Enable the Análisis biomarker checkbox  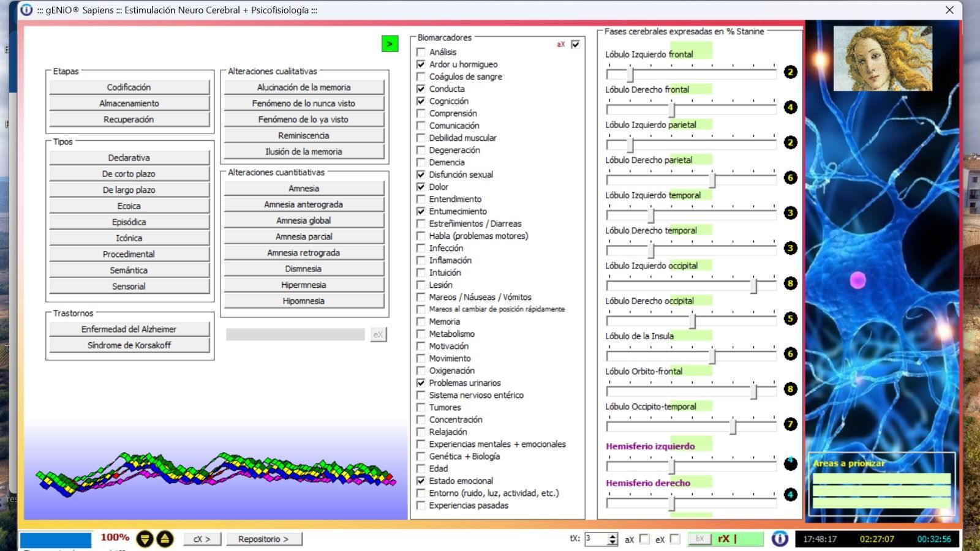coord(421,52)
